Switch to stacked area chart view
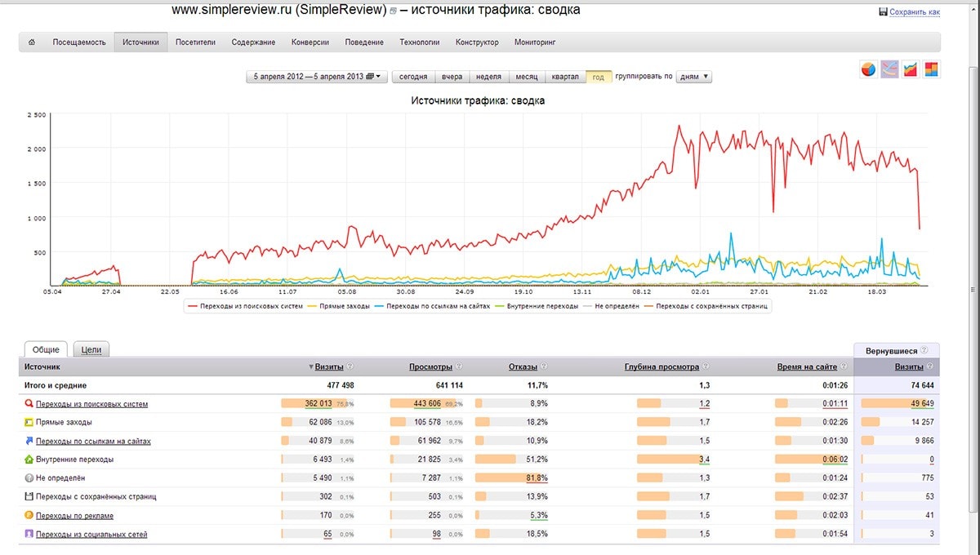The image size is (980, 555). click(911, 70)
